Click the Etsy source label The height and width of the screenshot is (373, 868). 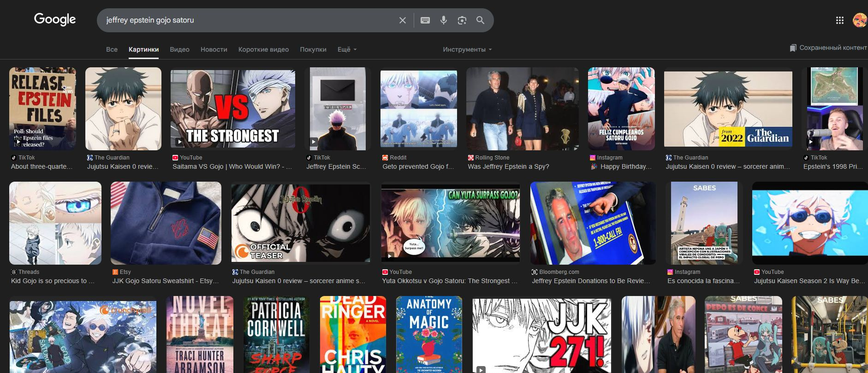125,272
